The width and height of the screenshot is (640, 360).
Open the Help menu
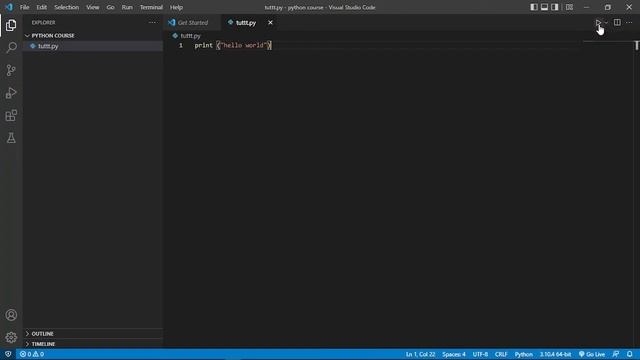(176, 7)
